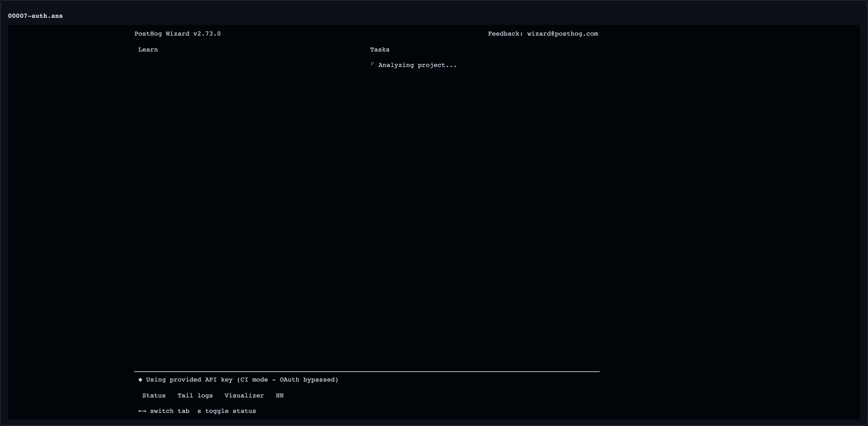Click the spinner icon beside Analyzing project
The height and width of the screenshot is (426, 868).
click(x=372, y=64)
